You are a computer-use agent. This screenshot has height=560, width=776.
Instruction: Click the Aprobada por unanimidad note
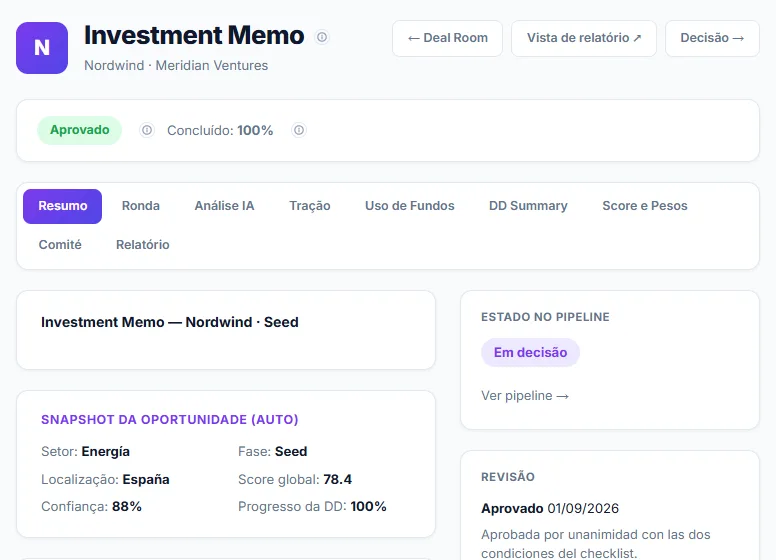pyautogui.click(x=596, y=544)
